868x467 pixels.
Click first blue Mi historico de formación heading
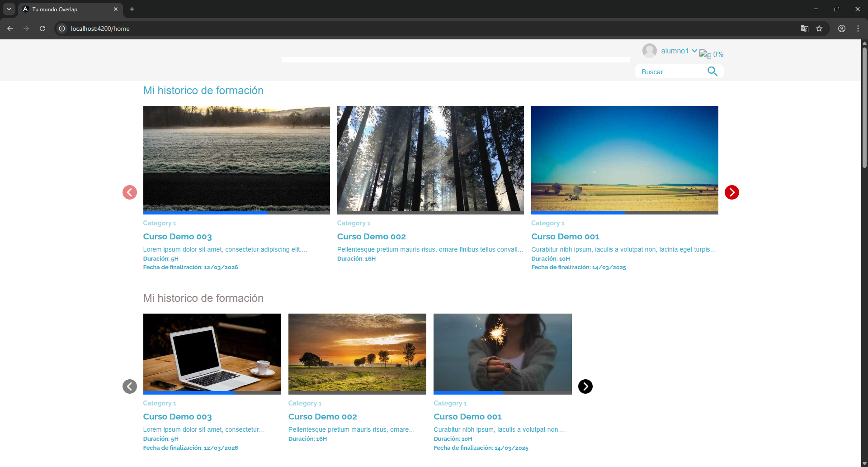click(203, 91)
